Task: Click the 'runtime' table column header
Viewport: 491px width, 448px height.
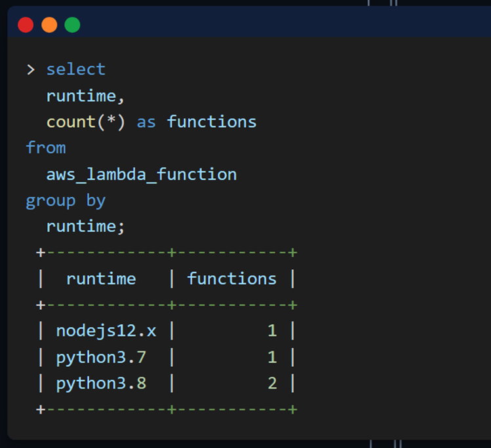Action: 101,279
